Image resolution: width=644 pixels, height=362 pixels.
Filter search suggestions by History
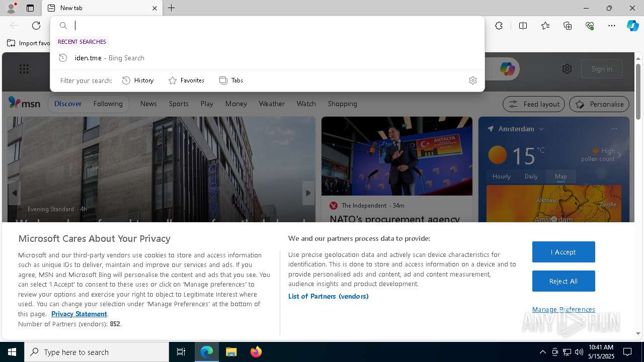pyautogui.click(x=138, y=80)
